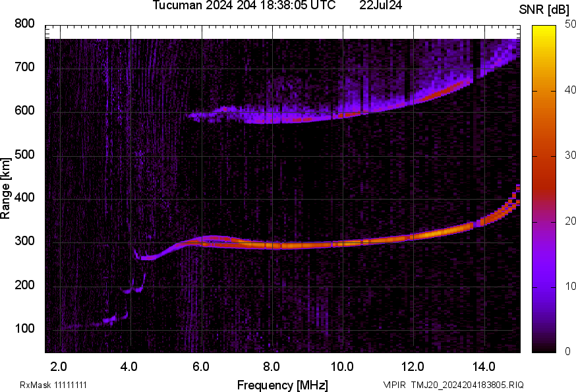Click the 2.0 tick on the frequency axis

[59, 365]
